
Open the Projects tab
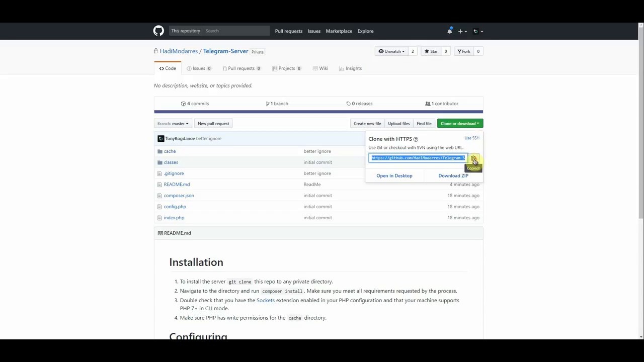click(286, 68)
